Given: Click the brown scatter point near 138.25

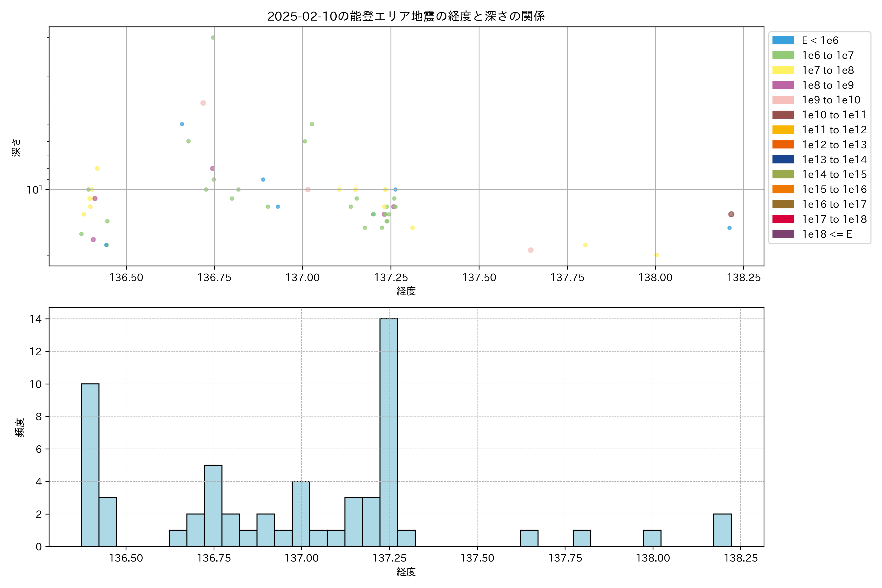Looking at the screenshot, I should pyautogui.click(x=731, y=214).
